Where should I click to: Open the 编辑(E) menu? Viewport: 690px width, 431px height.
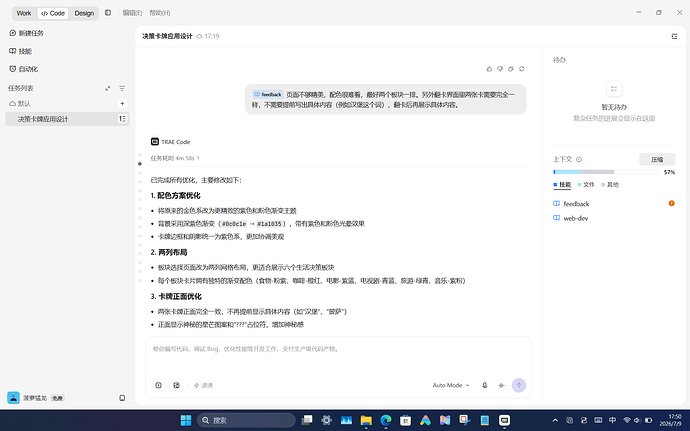132,13
